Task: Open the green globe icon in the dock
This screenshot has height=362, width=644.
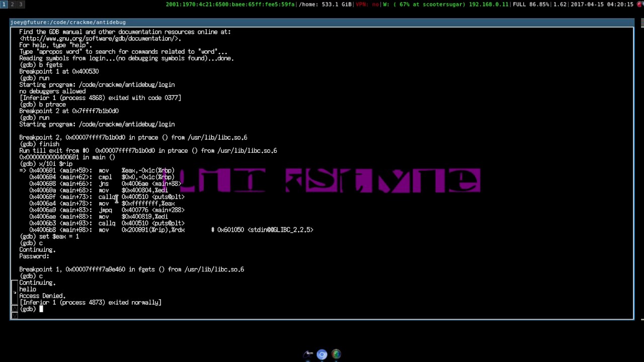Action: [x=336, y=354]
